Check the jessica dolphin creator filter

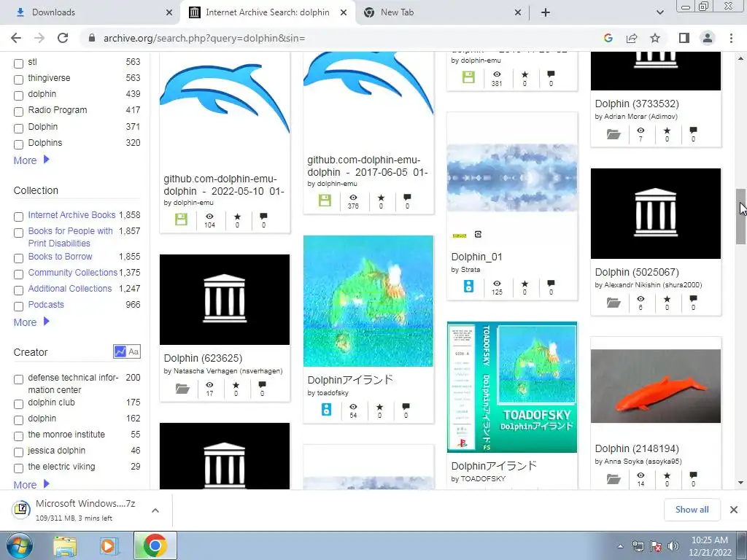18,452
